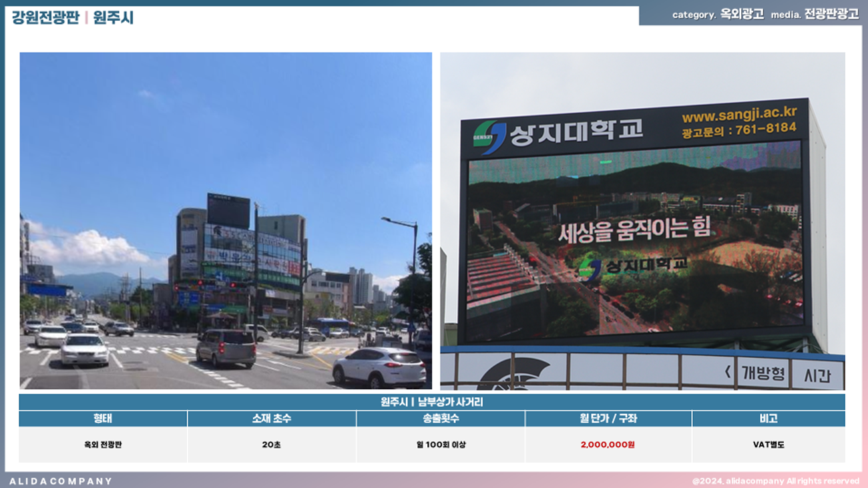Click the 월 단가 / 구좌 column header
Screen dimensions: 868x488
click(x=608, y=419)
